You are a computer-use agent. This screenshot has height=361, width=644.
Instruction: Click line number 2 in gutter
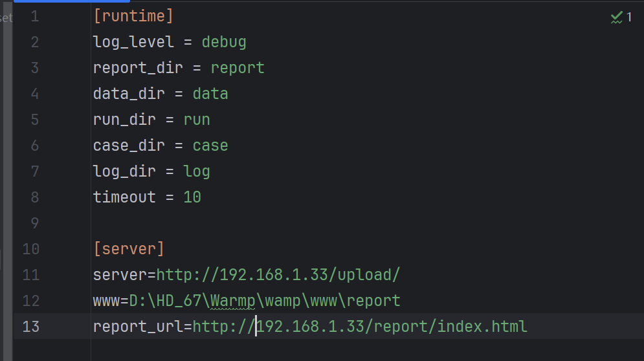pyautogui.click(x=35, y=42)
